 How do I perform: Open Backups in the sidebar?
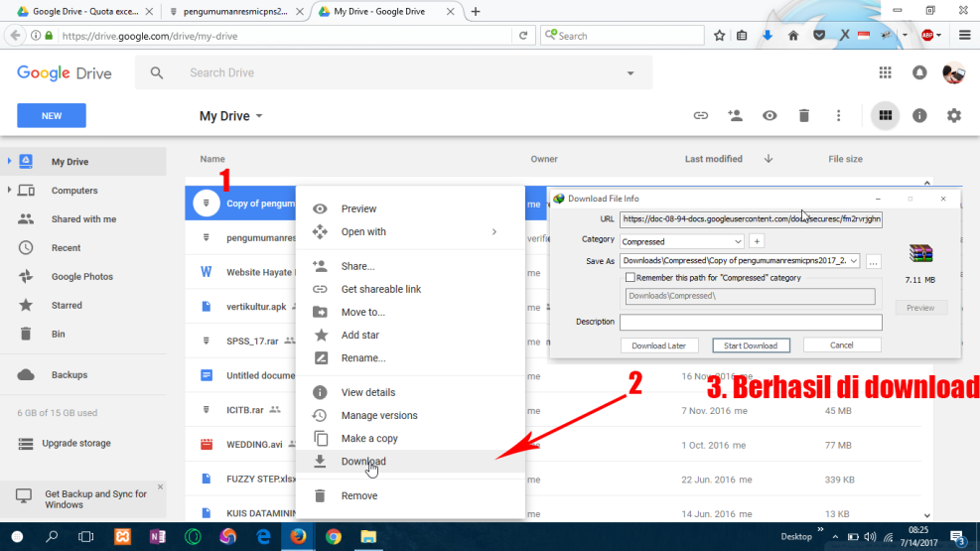tap(70, 375)
